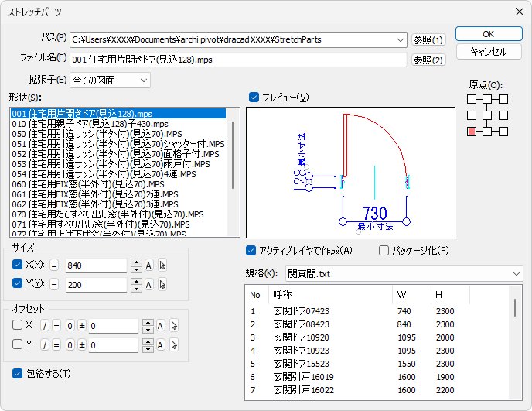
Task: Click the pointer pick icon for size Y
Action: [162, 285]
